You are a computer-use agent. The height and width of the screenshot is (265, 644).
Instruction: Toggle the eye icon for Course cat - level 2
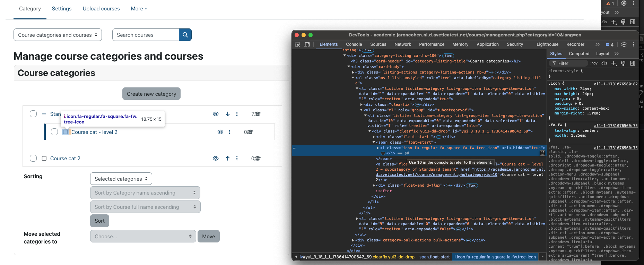tap(220, 132)
